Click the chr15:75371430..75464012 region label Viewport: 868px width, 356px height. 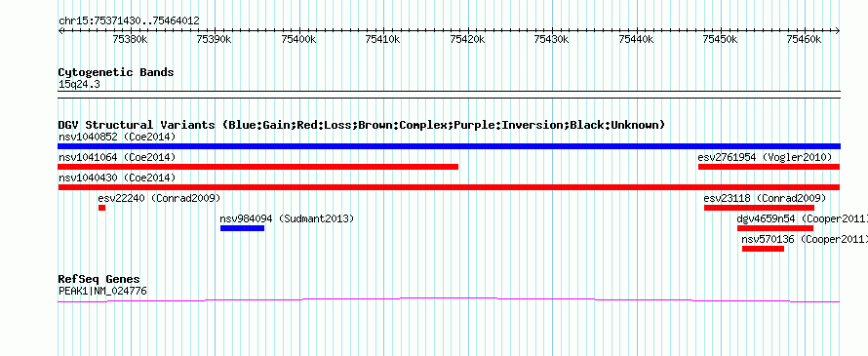[129, 21]
